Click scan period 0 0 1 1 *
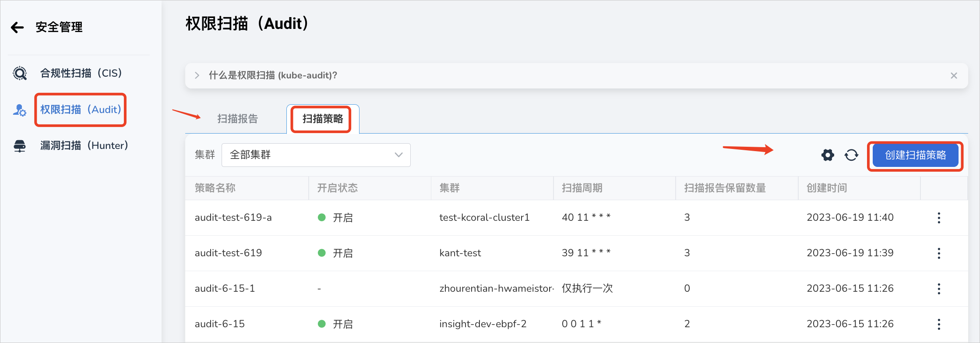 (581, 324)
